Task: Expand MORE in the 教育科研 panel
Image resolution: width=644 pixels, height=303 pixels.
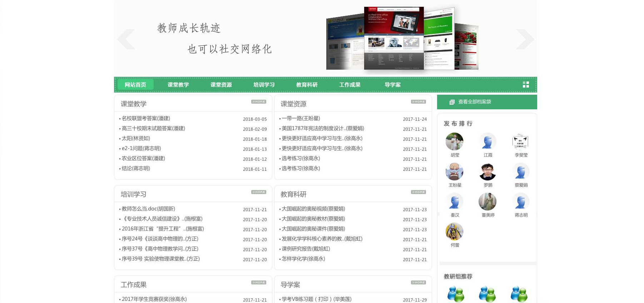Action: tap(418, 192)
